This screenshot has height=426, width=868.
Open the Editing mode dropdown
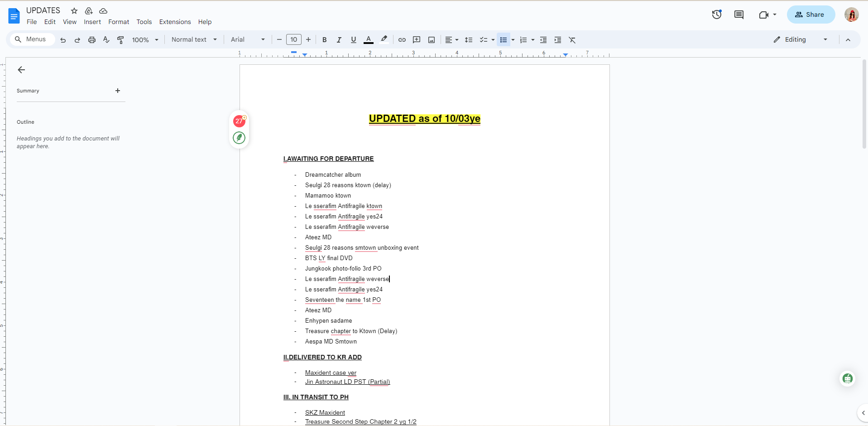coord(801,40)
